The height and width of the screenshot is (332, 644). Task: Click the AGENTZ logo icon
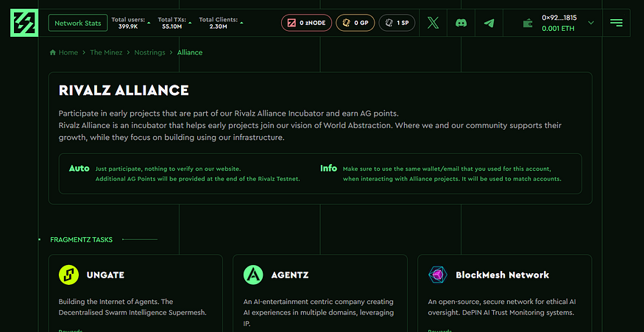click(x=253, y=275)
